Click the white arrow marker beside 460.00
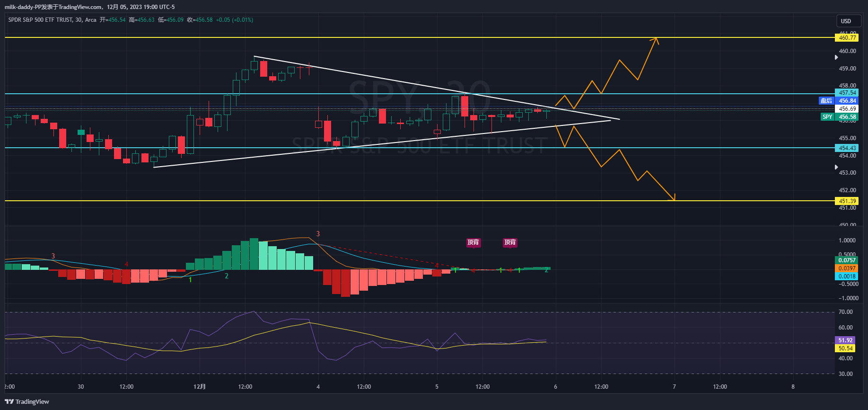 [x=836, y=57]
